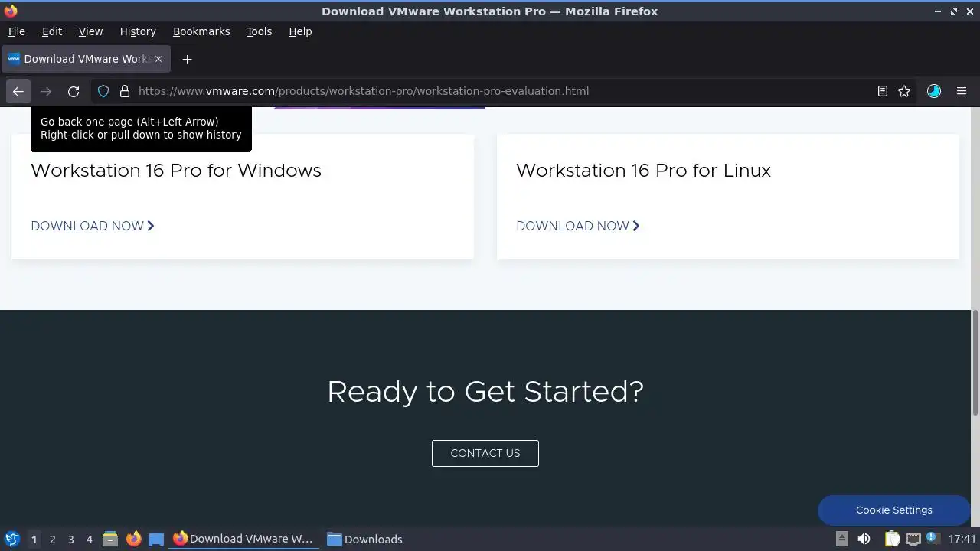The height and width of the screenshot is (551, 980).
Task: Open the update notifier tray icon
Action: pos(932,539)
